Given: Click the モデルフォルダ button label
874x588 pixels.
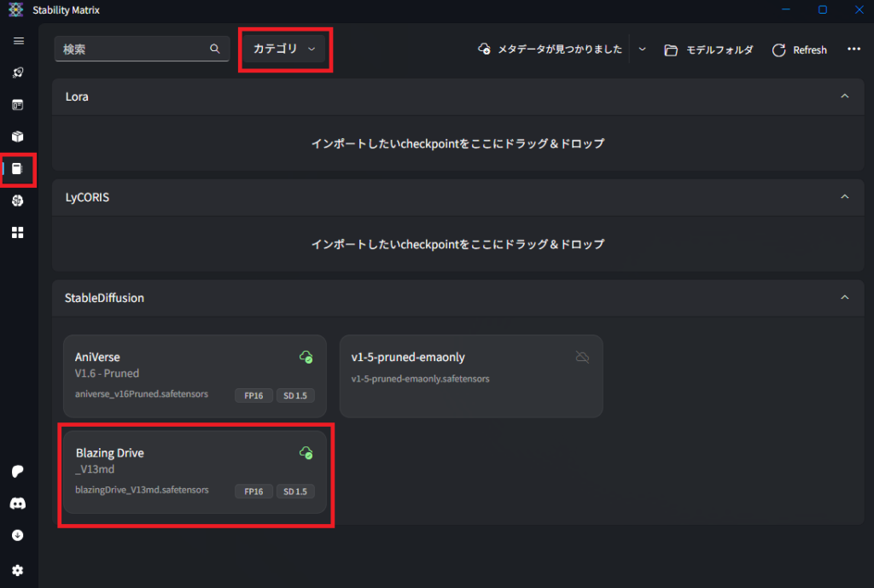Looking at the screenshot, I should pos(719,50).
